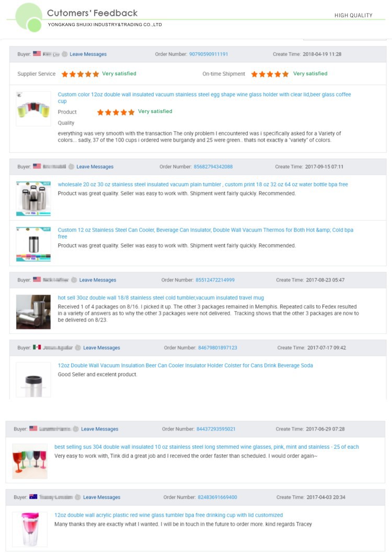Open the 30oz double wall tumbler product link

point(160,298)
